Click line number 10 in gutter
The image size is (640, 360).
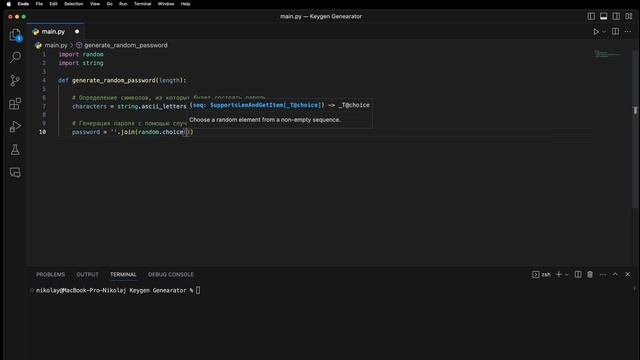[42, 132]
